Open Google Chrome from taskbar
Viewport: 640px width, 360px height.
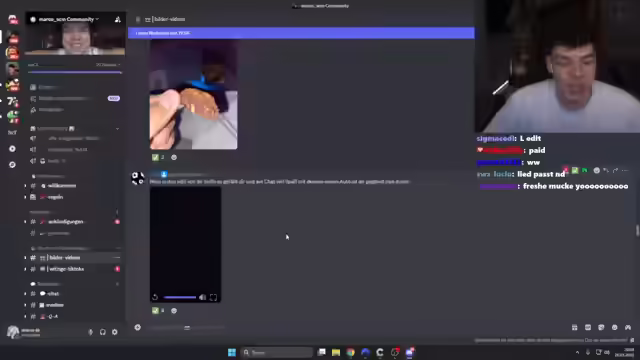351,352
